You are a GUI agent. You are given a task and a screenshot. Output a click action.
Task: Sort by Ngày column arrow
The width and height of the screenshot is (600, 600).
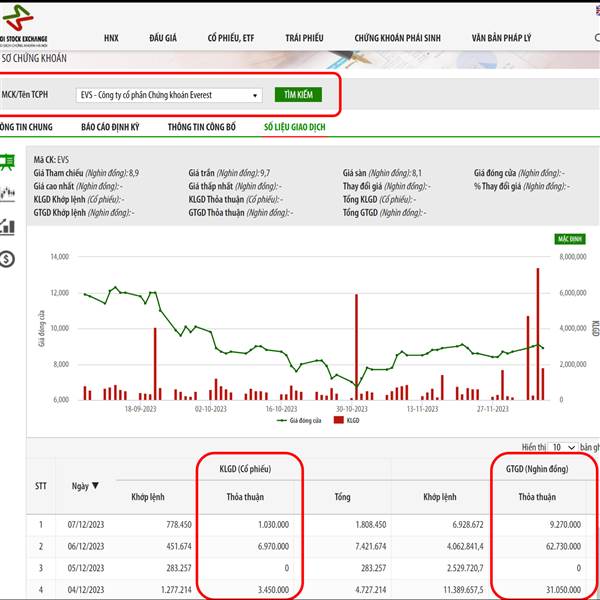pos(95,486)
